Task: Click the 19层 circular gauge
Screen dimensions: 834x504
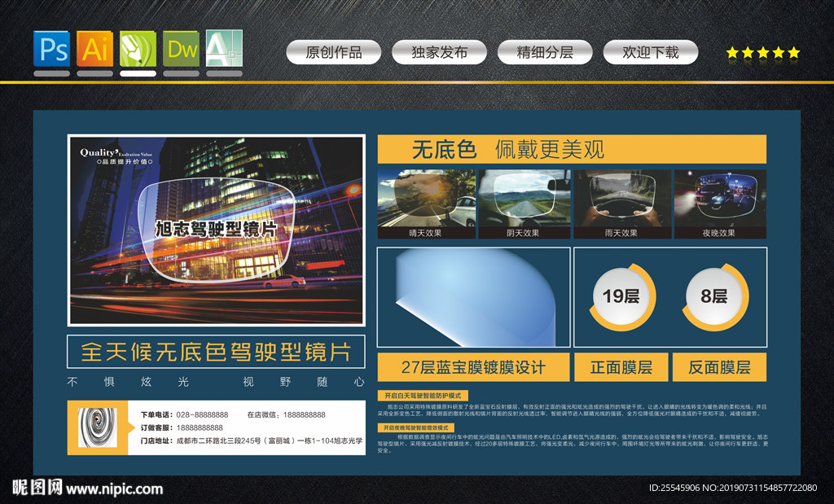Action: tap(621, 296)
